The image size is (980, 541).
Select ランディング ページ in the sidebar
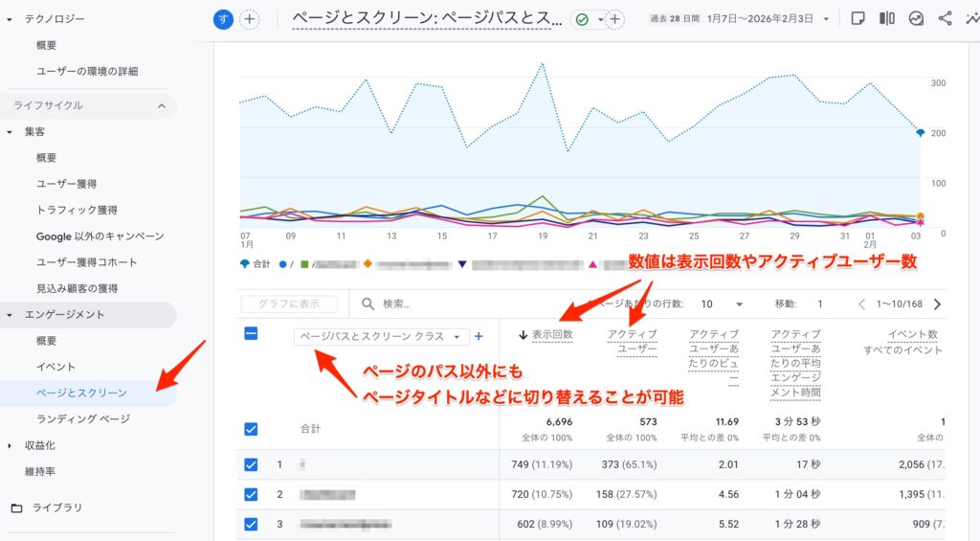83,419
